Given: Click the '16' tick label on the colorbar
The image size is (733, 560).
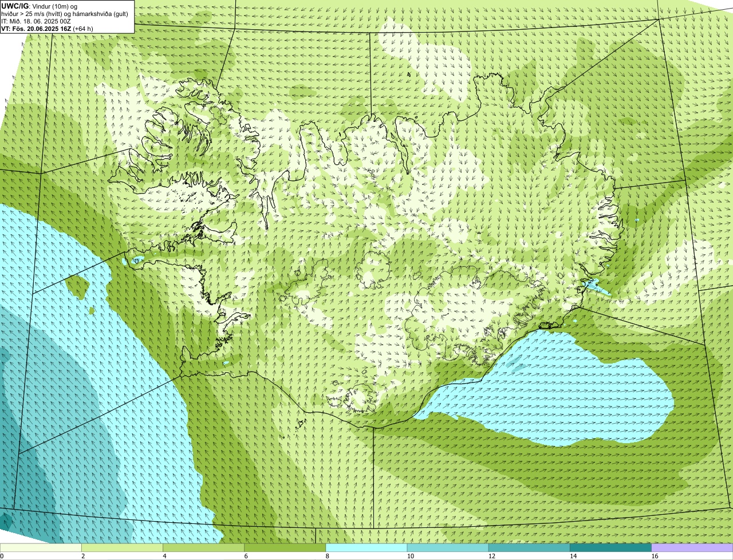Looking at the screenshot, I should click(x=654, y=556).
